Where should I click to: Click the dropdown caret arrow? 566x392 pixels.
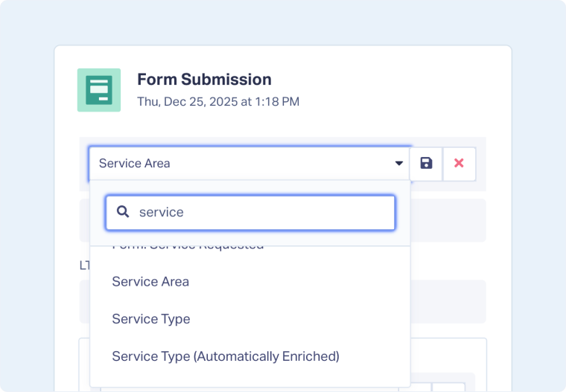398,164
